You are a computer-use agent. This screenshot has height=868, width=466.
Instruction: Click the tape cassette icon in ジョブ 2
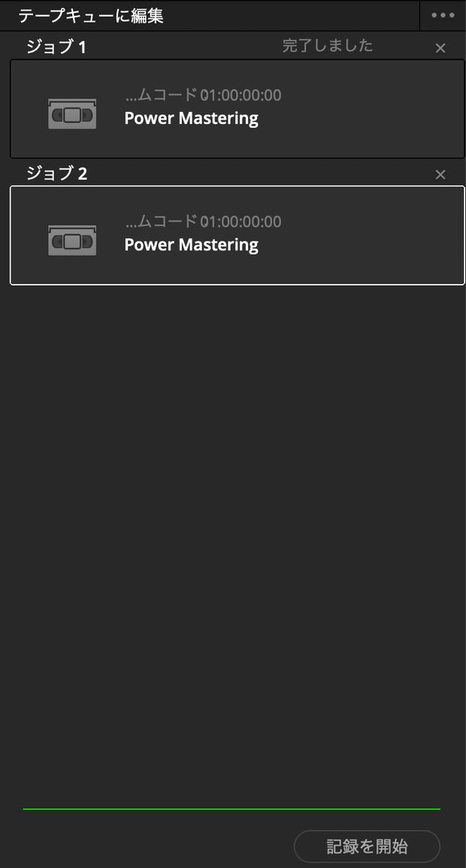point(72,240)
